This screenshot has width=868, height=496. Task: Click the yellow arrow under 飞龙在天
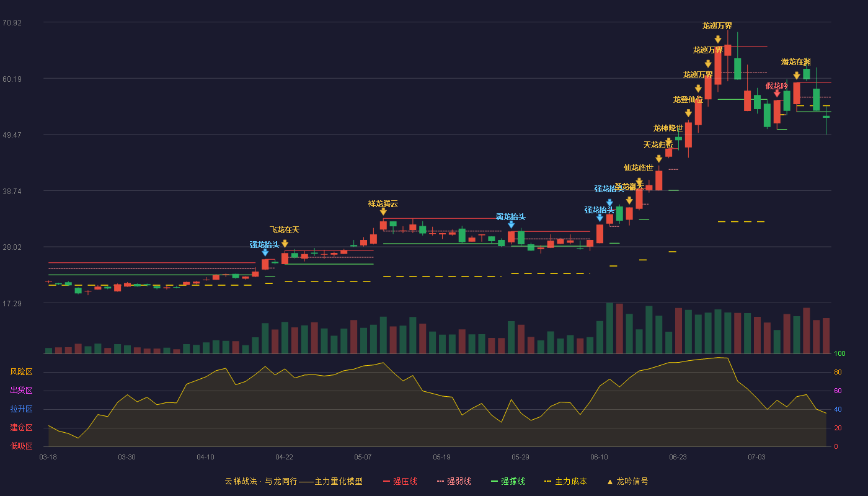[x=285, y=244]
